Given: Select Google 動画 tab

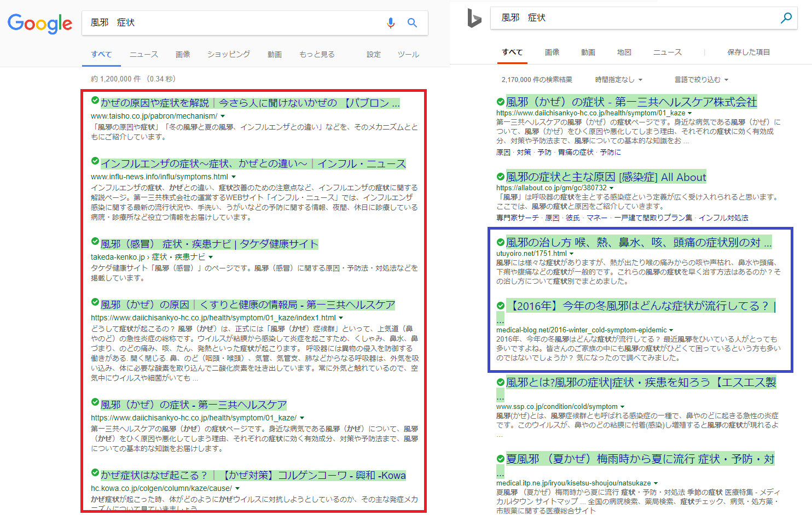Looking at the screenshot, I should tap(275, 54).
